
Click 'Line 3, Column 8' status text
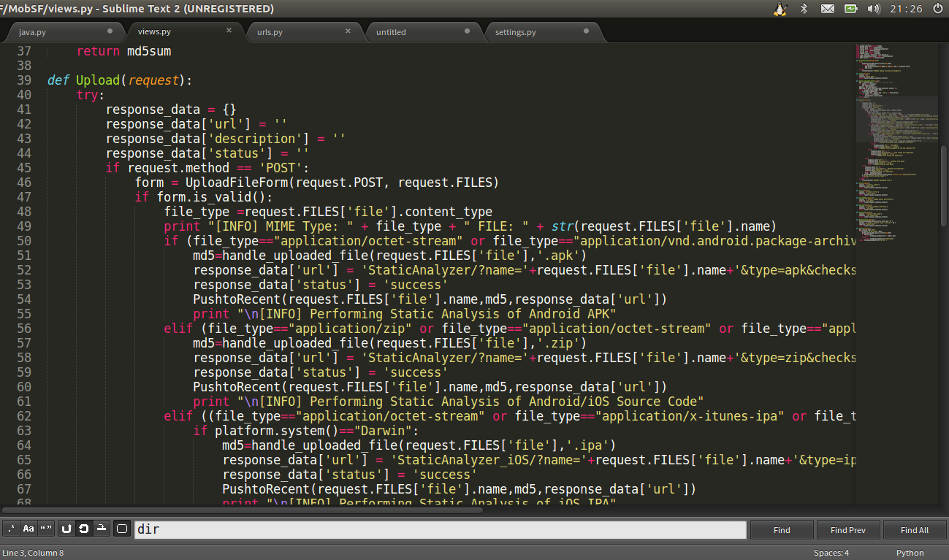click(33, 553)
